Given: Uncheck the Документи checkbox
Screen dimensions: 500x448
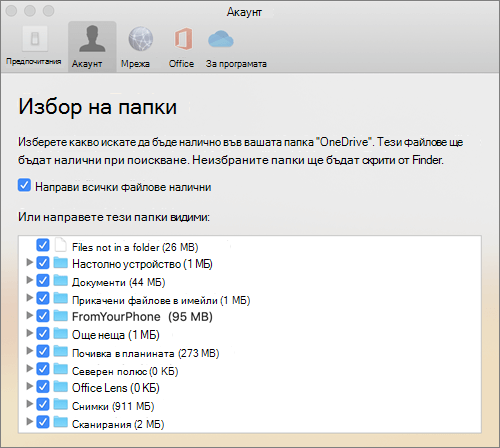Looking at the screenshot, I should (x=43, y=280).
